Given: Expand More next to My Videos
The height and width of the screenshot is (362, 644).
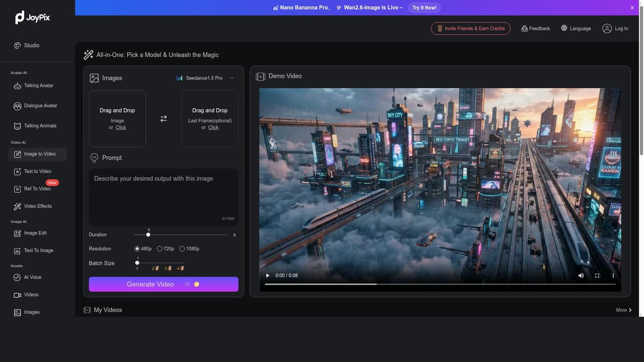Looking at the screenshot, I should (x=624, y=310).
